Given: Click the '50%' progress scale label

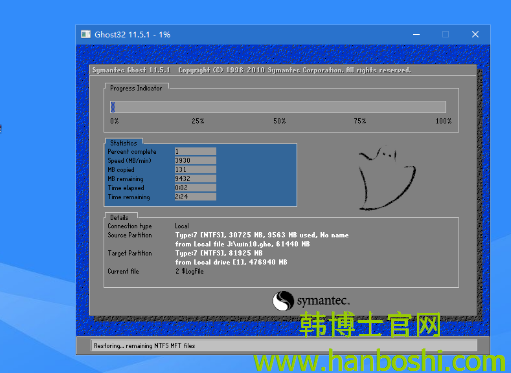Looking at the screenshot, I should [x=280, y=121].
